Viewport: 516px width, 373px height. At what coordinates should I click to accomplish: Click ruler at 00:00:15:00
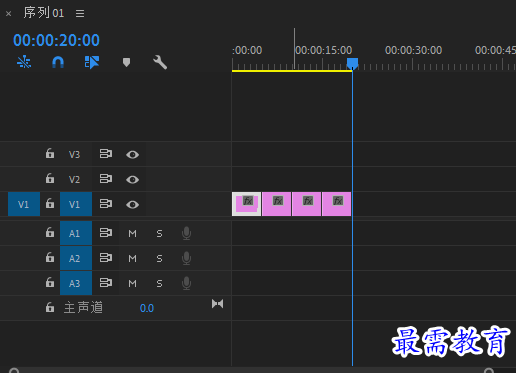pyautogui.click(x=323, y=50)
